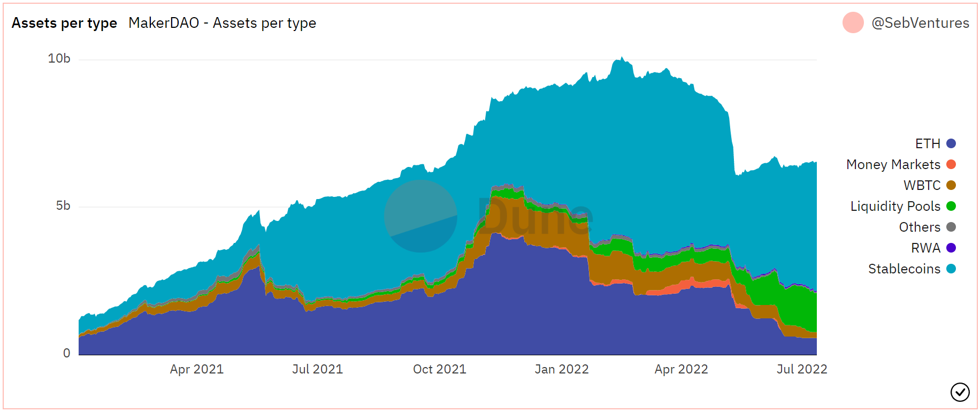
Task: Click the 10b y-axis label
Action: click(59, 59)
